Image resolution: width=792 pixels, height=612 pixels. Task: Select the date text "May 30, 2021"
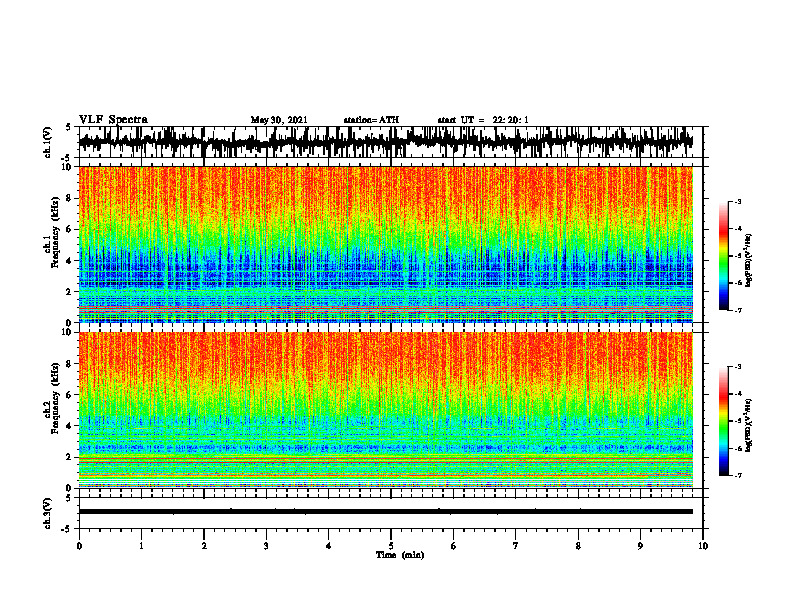[279, 120]
